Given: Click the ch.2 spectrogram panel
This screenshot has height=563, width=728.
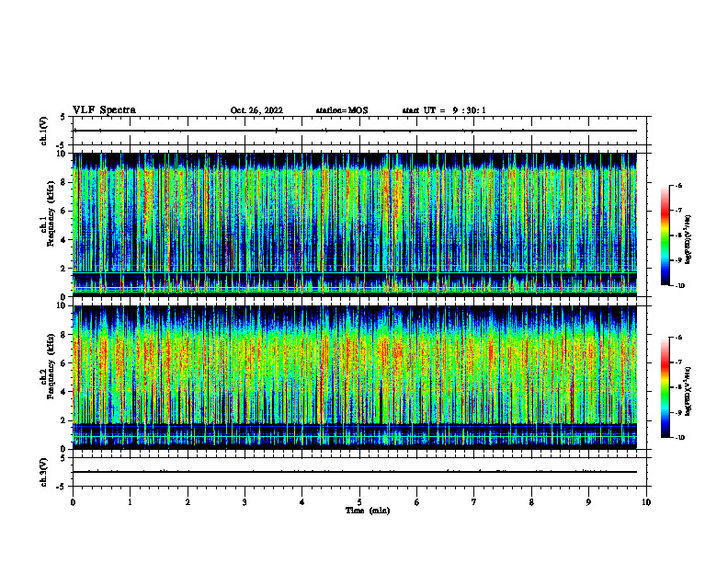Looking at the screenshot, I should coord(355,377).
